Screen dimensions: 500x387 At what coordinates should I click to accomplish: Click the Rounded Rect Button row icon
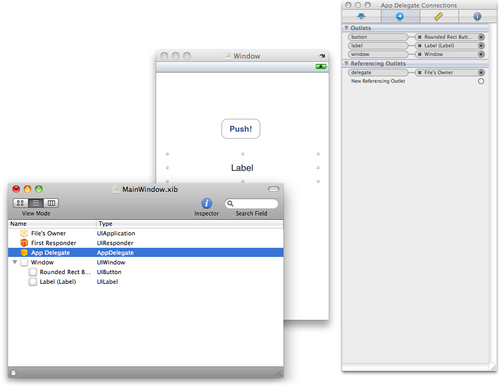(33, 272)
